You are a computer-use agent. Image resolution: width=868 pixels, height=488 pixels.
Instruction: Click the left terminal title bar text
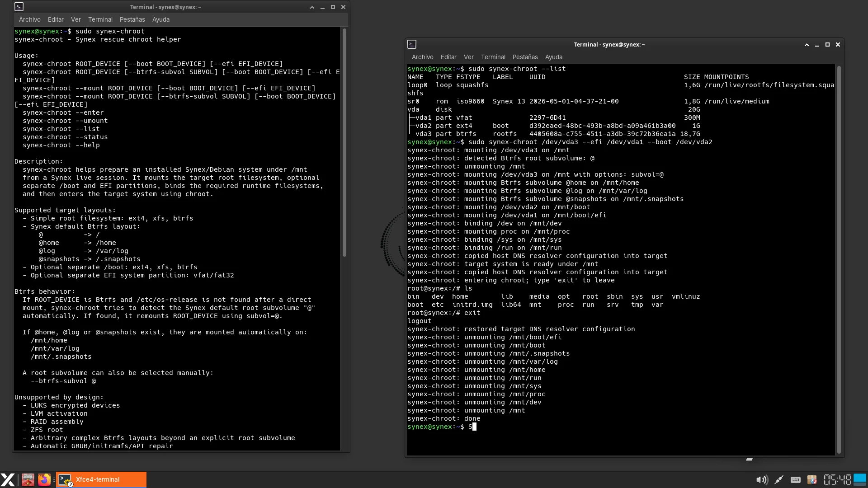coord(165,7)
